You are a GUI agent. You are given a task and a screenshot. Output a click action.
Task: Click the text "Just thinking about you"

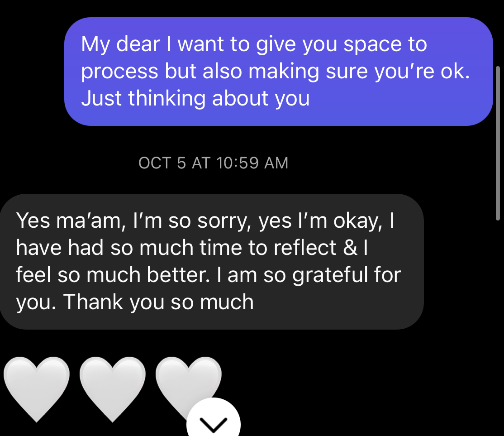(195, 99)
